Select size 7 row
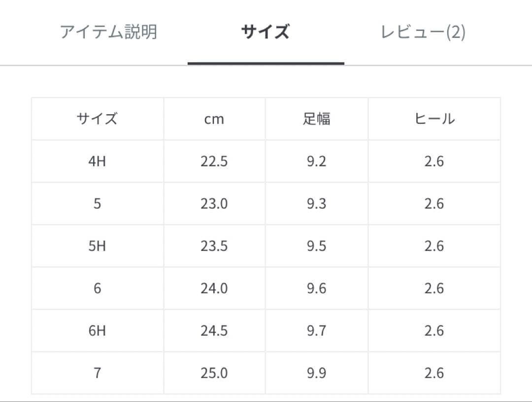Screen dimensions: 532x402 coord(97,372)
